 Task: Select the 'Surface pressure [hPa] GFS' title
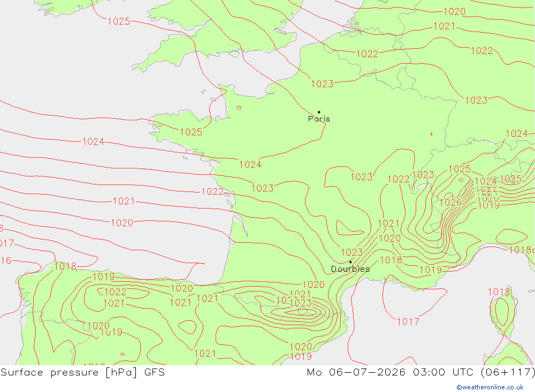pyautogui.click(x=82, y=372)
